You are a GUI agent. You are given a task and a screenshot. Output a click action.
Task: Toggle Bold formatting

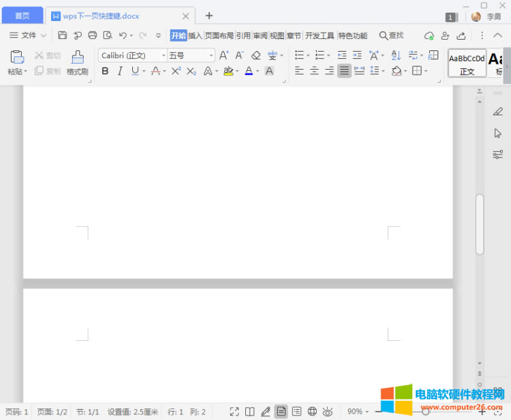coord(105,71)
